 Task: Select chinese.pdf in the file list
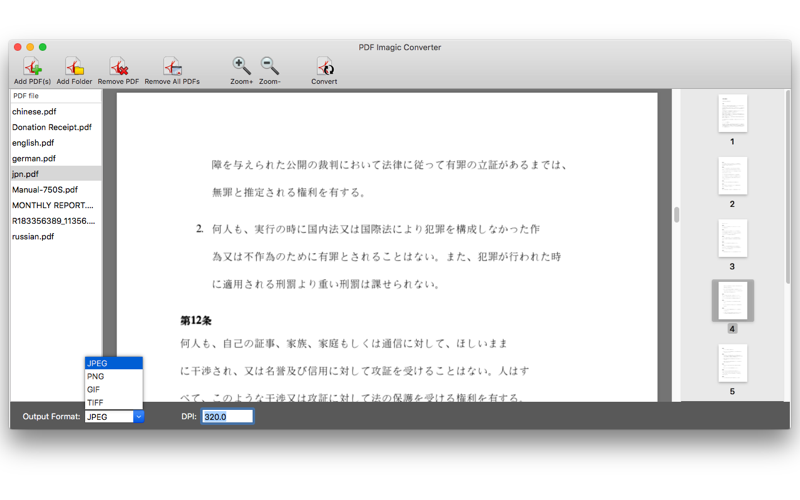click(56, 111)
